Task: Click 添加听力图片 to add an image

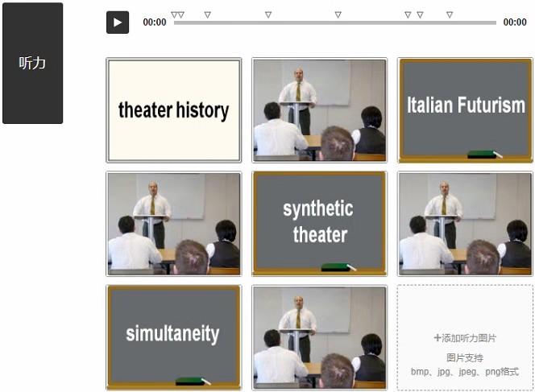Action: [465, 338]
